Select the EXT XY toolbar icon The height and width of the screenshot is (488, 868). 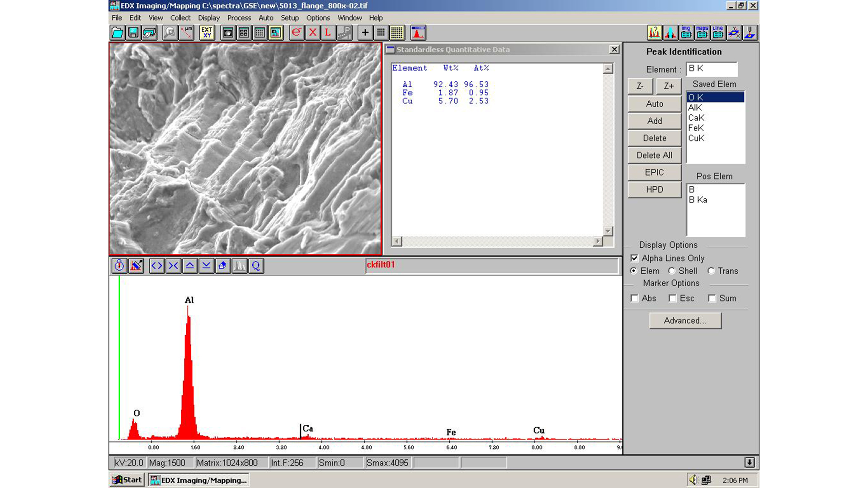(207, 32)
